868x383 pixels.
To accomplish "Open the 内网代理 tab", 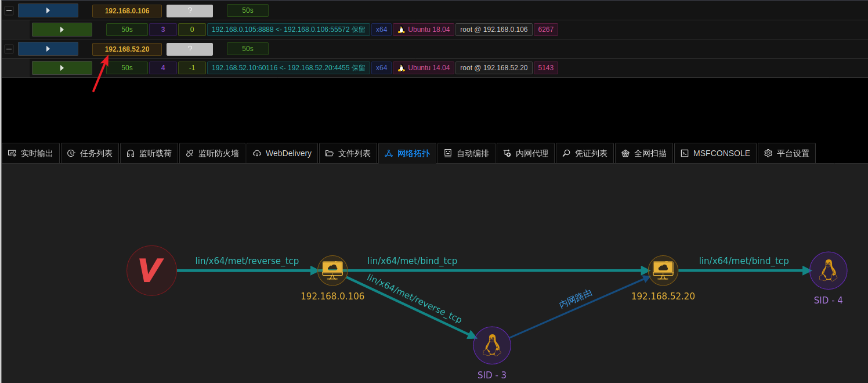I will 525,153.
